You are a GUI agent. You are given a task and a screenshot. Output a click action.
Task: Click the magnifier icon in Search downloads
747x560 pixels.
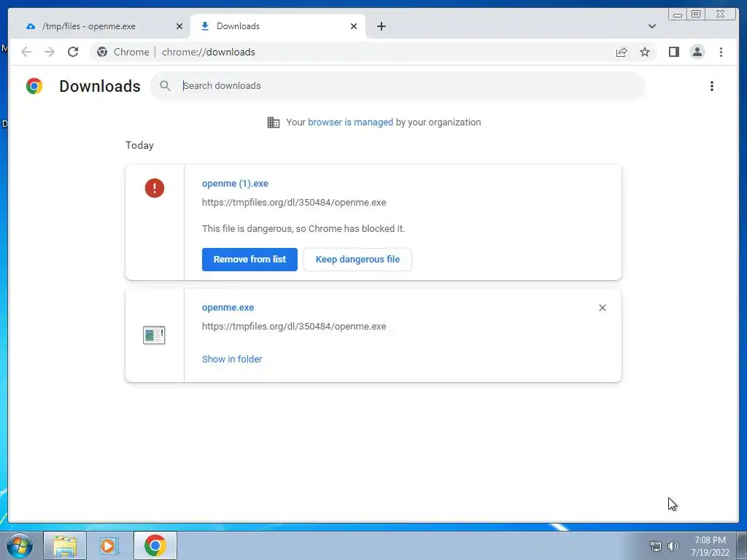(x=165, y=86)
